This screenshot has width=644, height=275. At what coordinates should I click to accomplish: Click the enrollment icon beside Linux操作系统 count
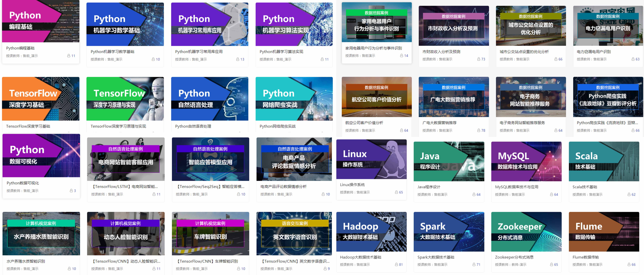point(396,192)
